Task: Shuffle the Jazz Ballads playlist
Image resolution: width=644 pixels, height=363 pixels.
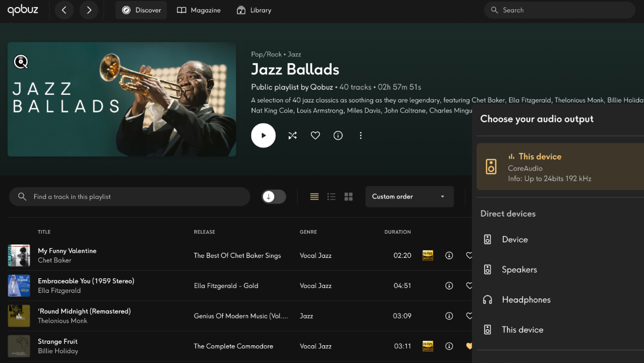Action: (x=292, y=136)
